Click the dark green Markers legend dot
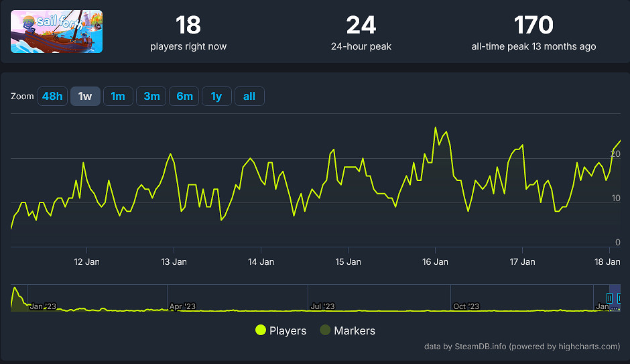The height and width of the screenshot is (364, 630). click(x=325, y=330)
